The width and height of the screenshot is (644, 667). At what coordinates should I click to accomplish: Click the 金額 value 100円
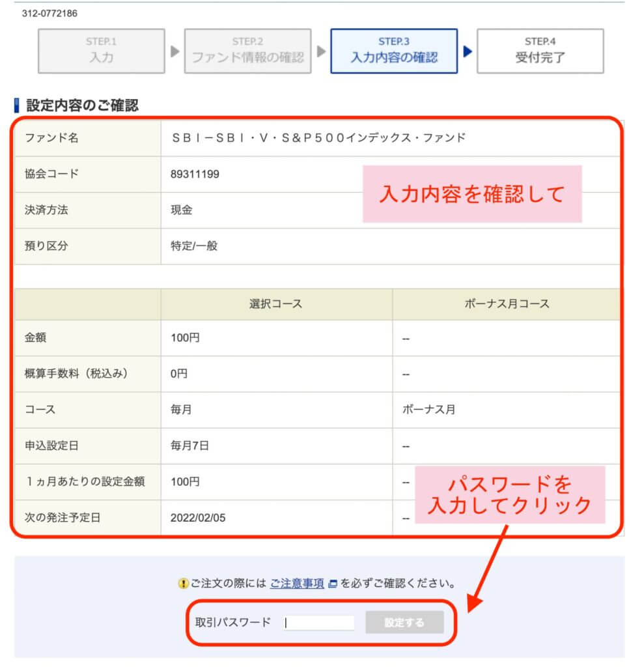tap(185, 338)
